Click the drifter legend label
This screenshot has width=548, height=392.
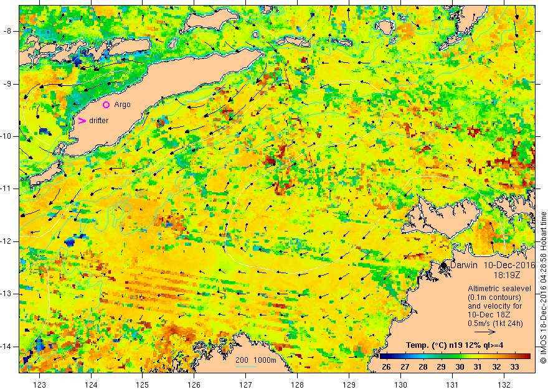pos(98,121)
